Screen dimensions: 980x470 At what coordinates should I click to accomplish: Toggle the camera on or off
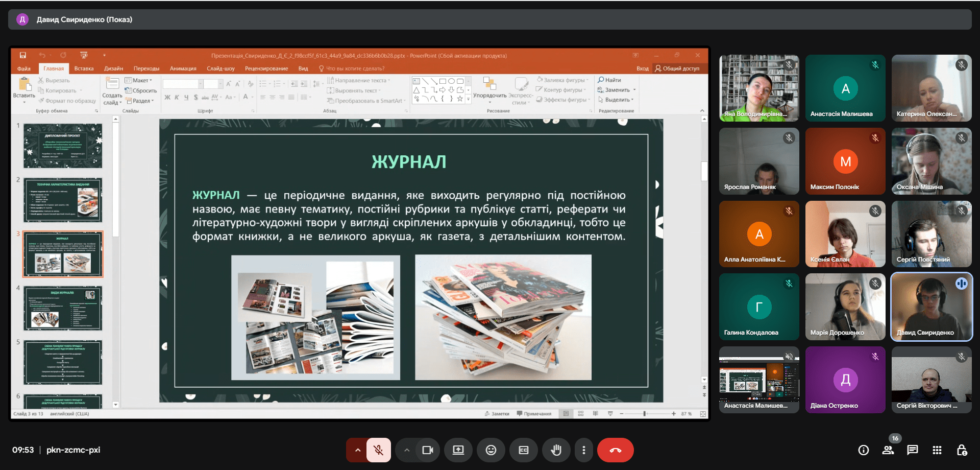coord(427,450)
